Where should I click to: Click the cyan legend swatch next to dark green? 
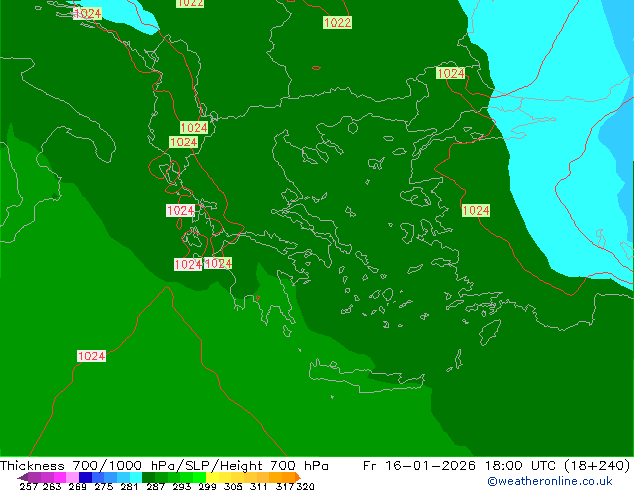136,477
